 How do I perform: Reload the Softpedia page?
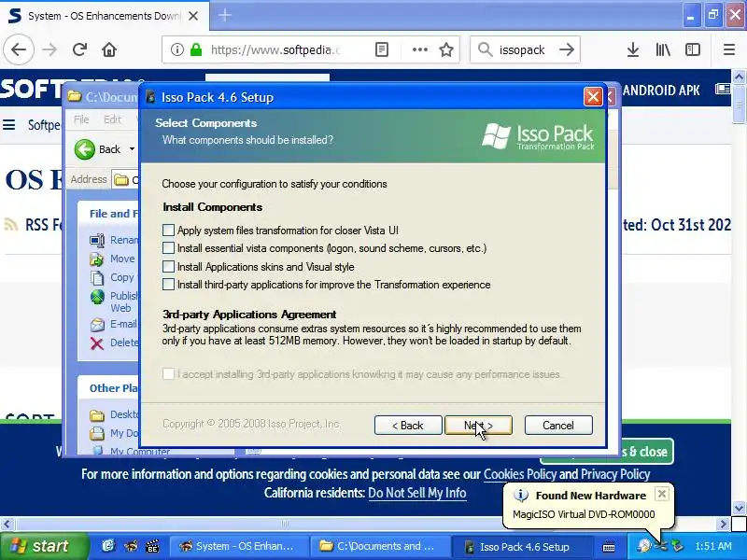click(x=79, y=49)
